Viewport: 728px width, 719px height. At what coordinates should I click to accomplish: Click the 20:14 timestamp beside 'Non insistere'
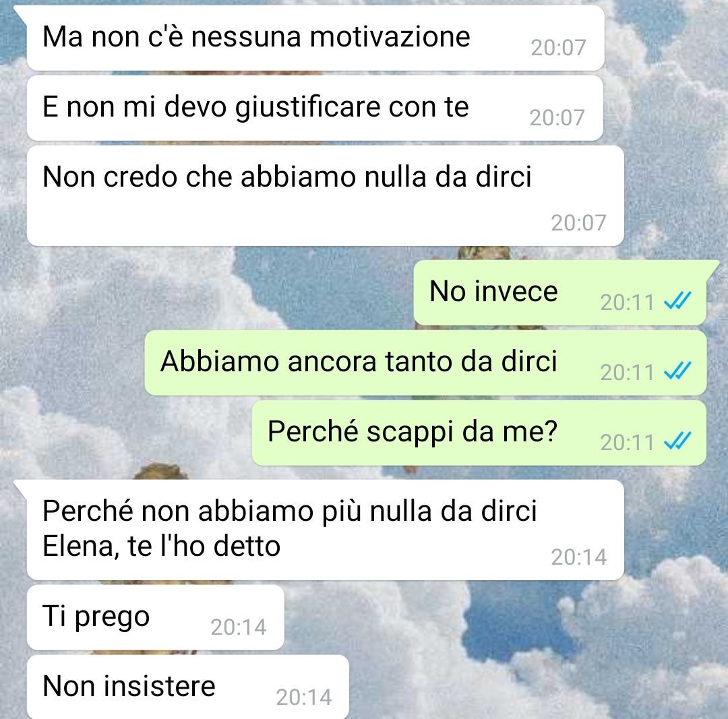tap(303, 697)
